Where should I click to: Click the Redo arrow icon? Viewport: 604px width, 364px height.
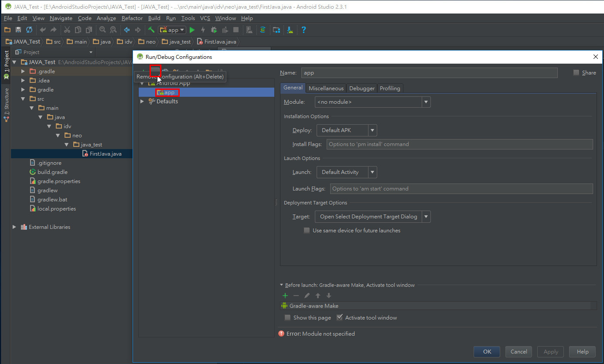click(53, 30)
